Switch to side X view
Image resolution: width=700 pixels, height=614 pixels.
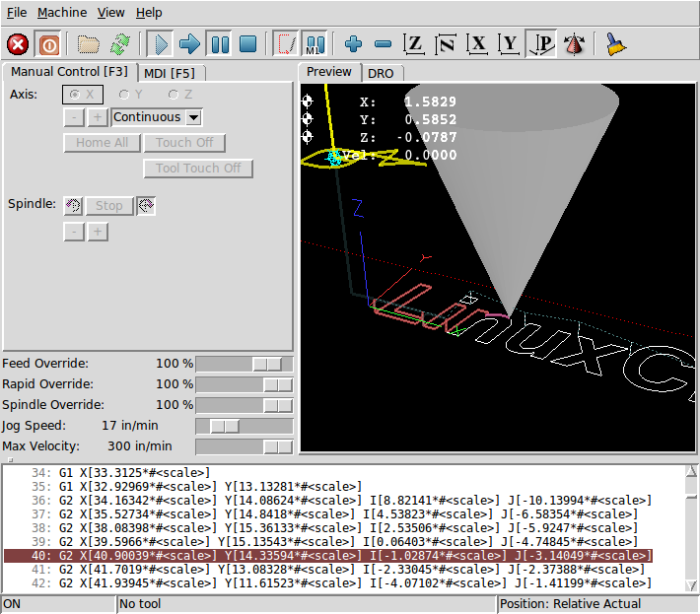pos(477,44)
